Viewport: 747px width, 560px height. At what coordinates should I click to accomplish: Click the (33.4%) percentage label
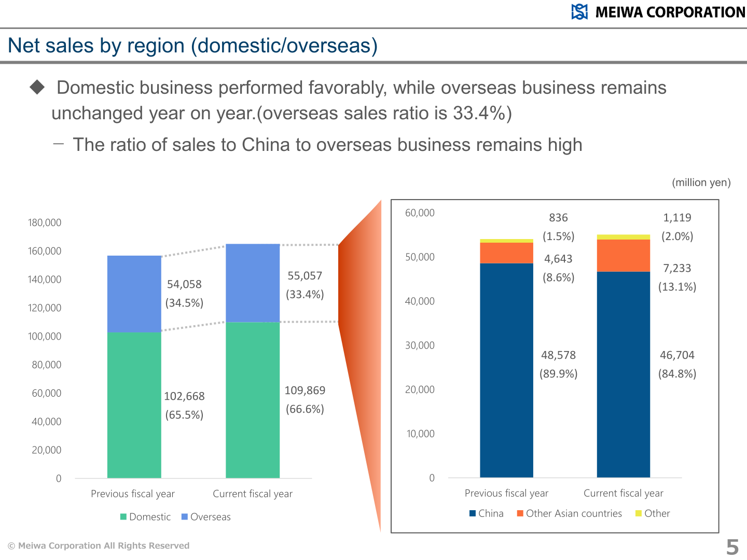click(x=305, y=295)
